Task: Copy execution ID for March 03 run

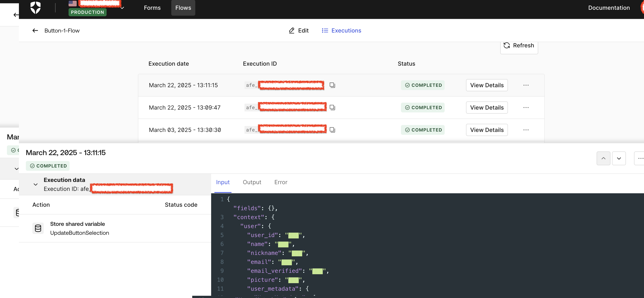Action: (x=332, y=130)
